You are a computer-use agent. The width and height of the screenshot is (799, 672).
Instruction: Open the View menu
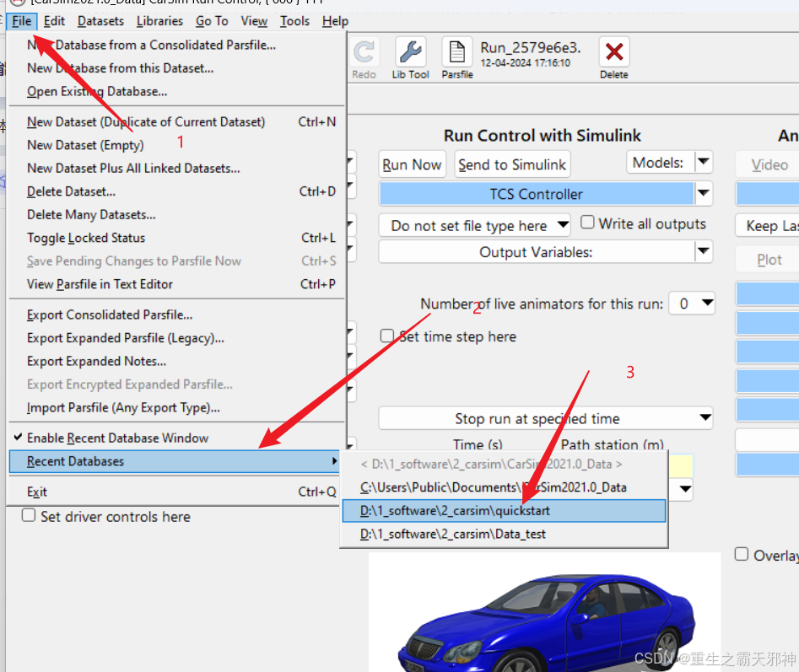tap(254, 21)
